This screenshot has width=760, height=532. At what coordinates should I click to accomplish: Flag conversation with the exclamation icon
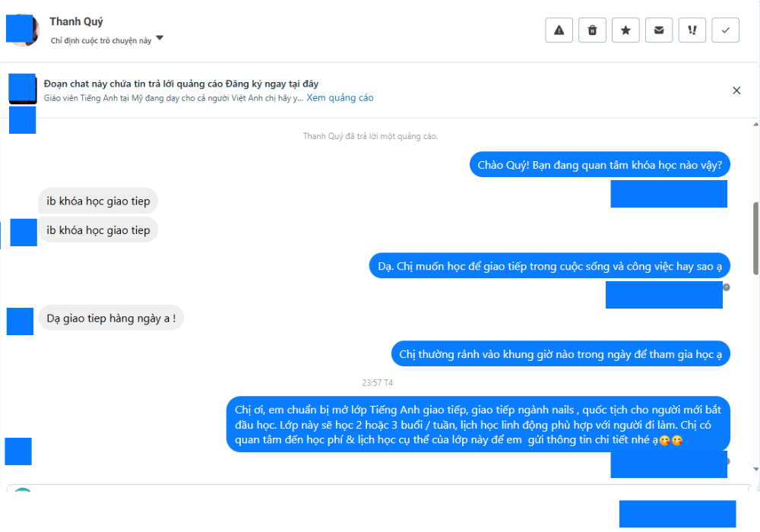pyautogui.click(x=692, y=30)
